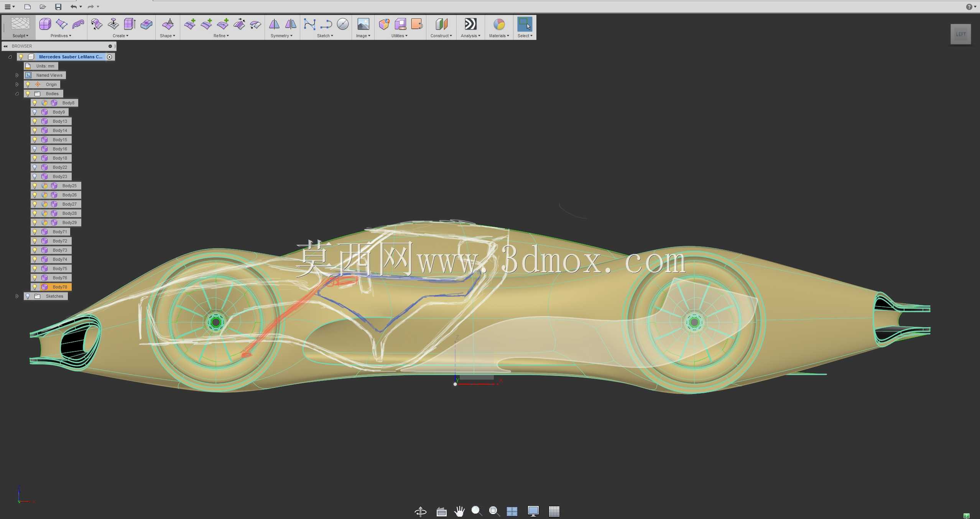Choose the Pipe primitive icon
980x519 pixels.
point(78,24)
